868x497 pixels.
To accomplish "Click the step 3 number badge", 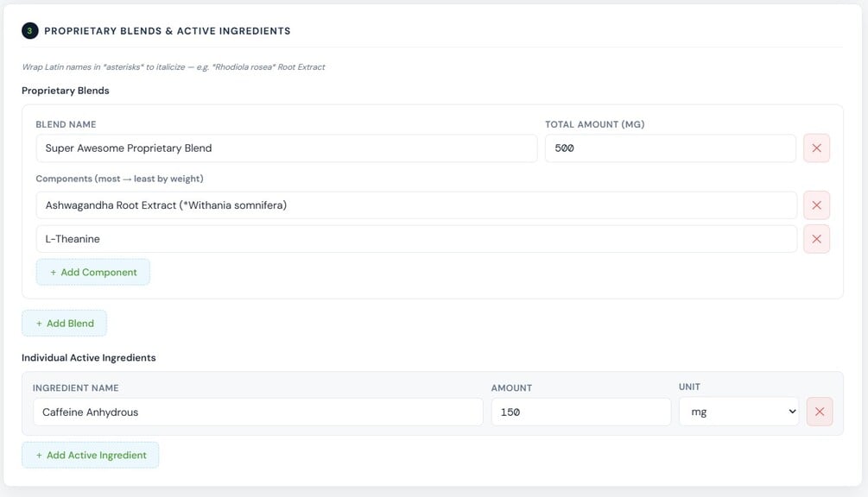I will (x=29, y=31).
